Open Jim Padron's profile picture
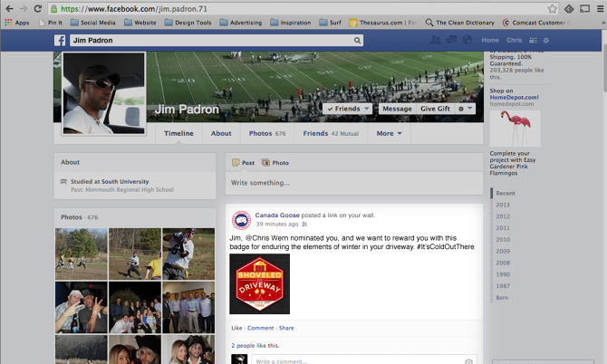Image resolution: width=607 pixels, height=364 pixels. 104,93
